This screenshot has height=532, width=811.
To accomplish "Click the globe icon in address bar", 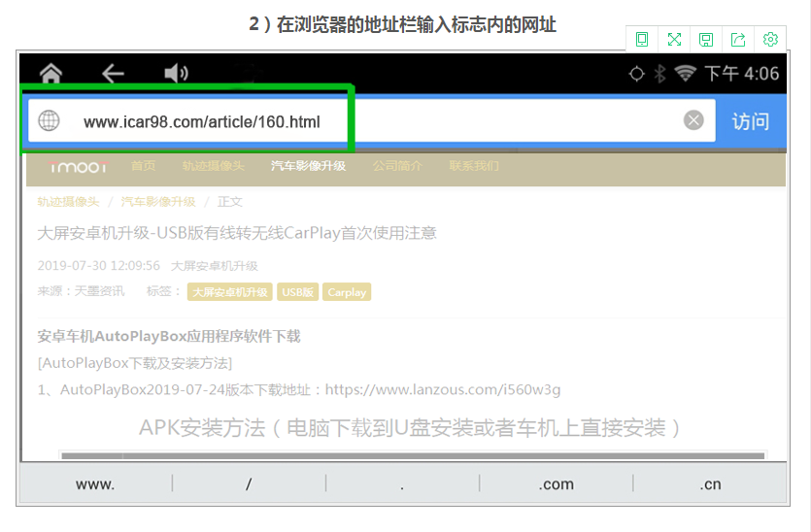I will pos(50,120).
